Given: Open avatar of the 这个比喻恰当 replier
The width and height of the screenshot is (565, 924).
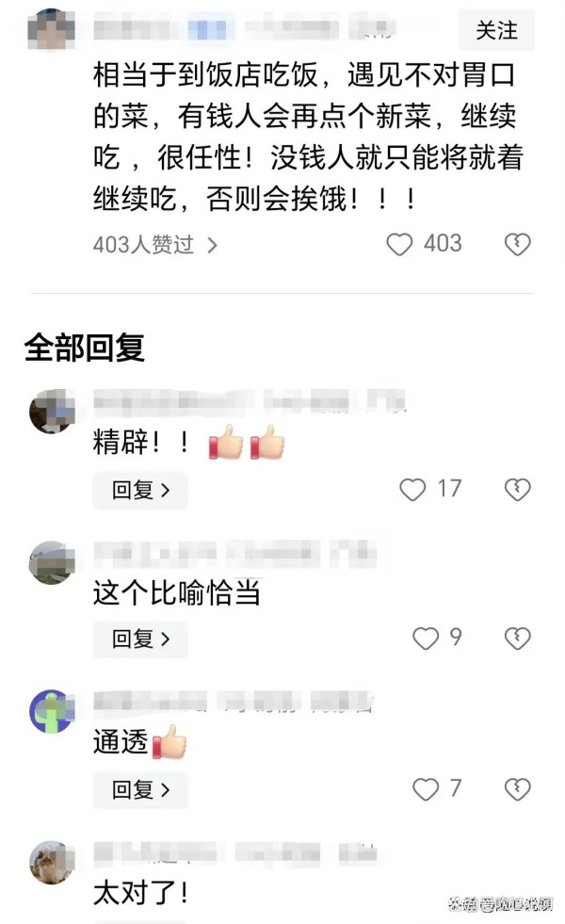Looking at the screenshot, I should (x=52, y=562).
